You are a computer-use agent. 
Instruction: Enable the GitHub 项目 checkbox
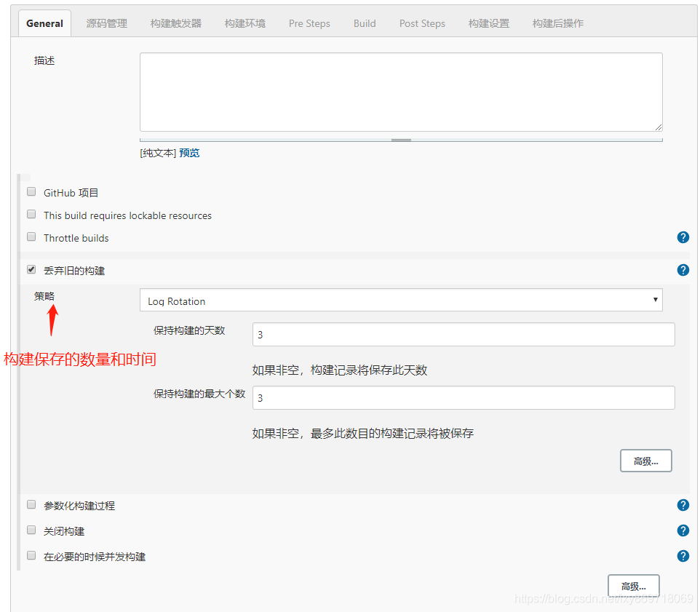[x=31, y=192]
